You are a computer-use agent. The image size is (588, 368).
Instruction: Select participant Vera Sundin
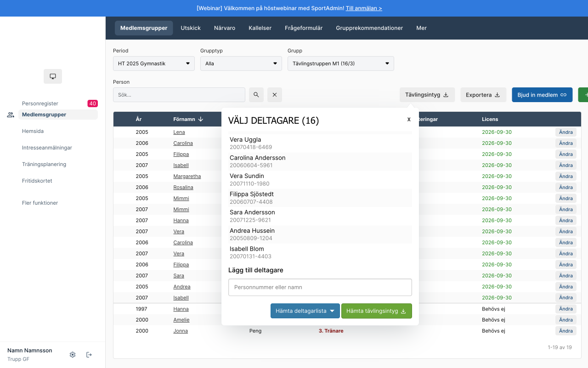click(x=320, y=179)
